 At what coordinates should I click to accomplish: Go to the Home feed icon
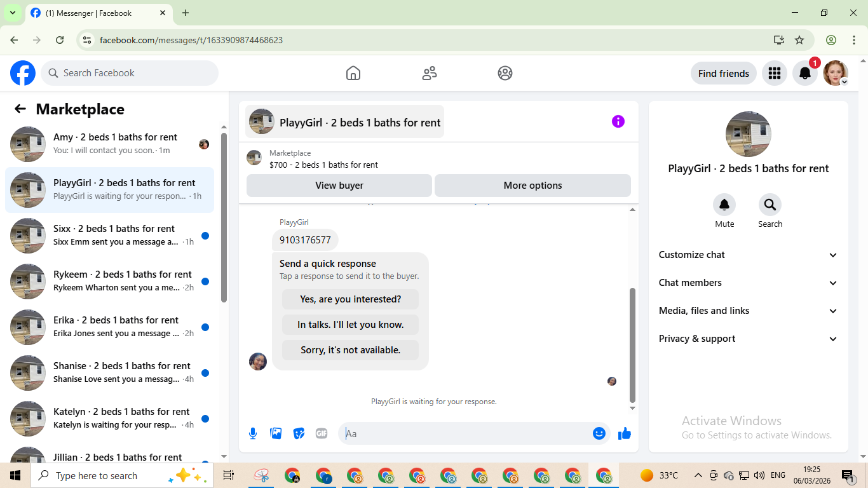pos(353,73)
